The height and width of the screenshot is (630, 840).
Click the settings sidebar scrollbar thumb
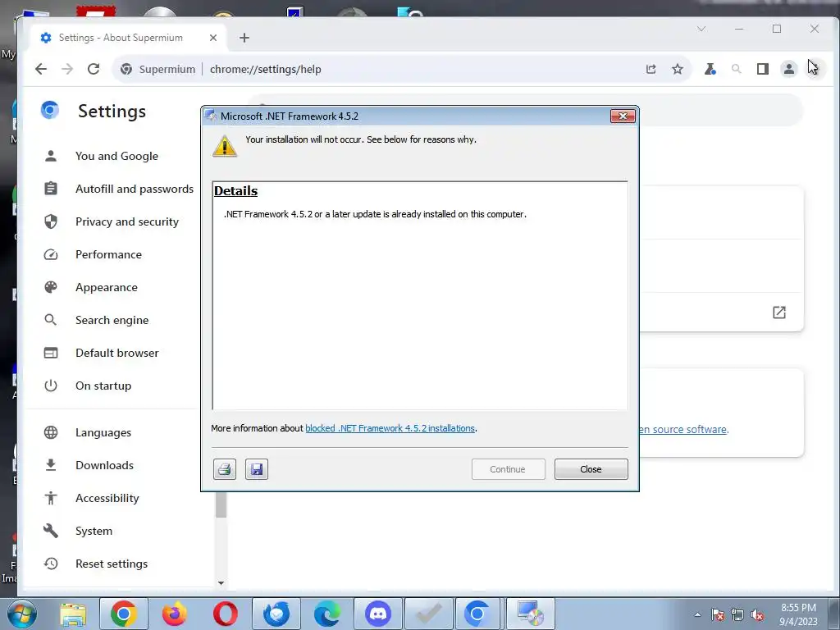point(221,505)
